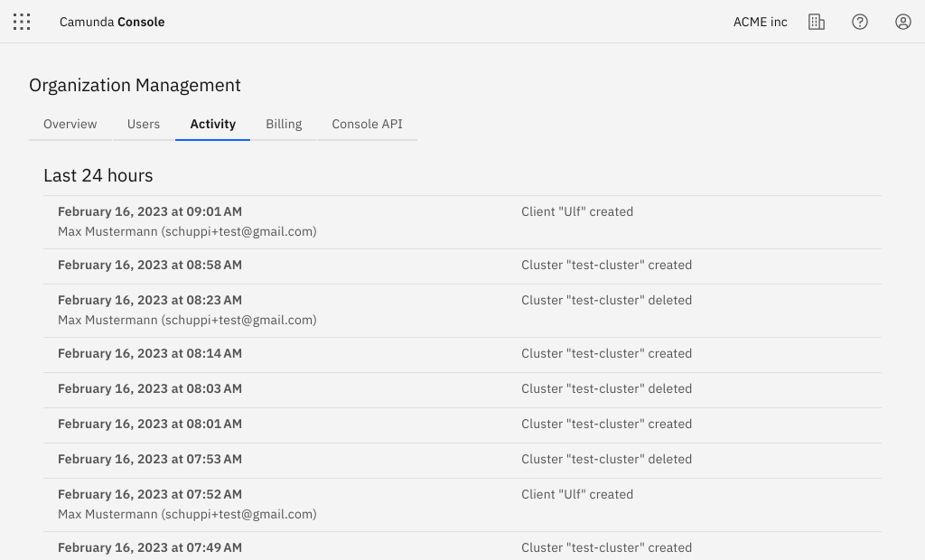Click the Camunda Console title

click(x=112, y=22)
